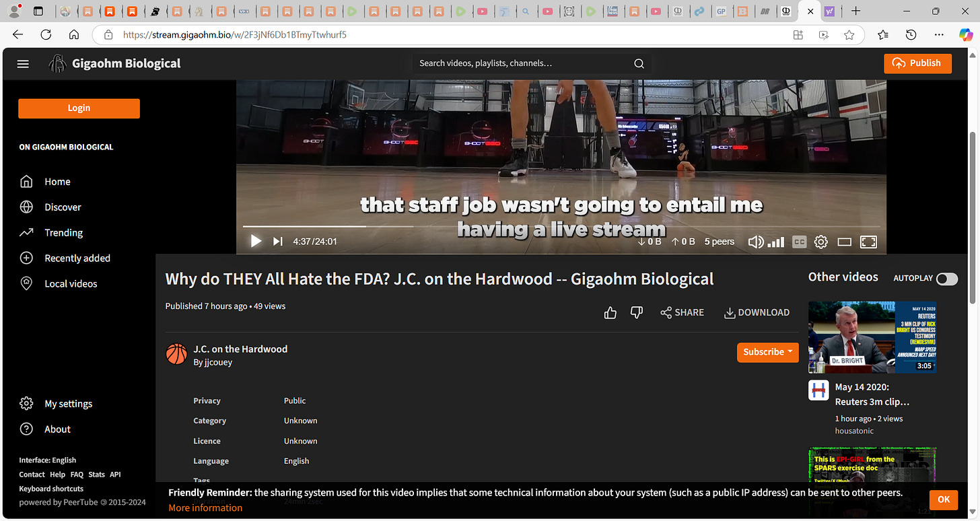Focus the Search videos input field
Image resolution: width=980 pixels, height=521 pixels.
pyautogui.click(x=522, y=63)
